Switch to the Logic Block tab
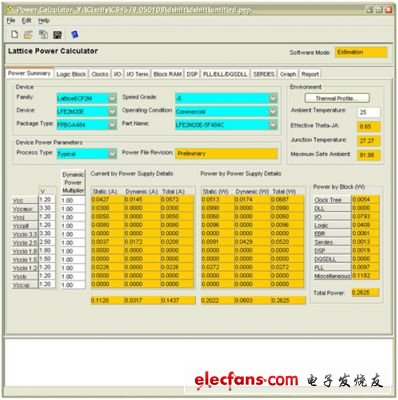This screenshot has width=398, height=400. 71,74
